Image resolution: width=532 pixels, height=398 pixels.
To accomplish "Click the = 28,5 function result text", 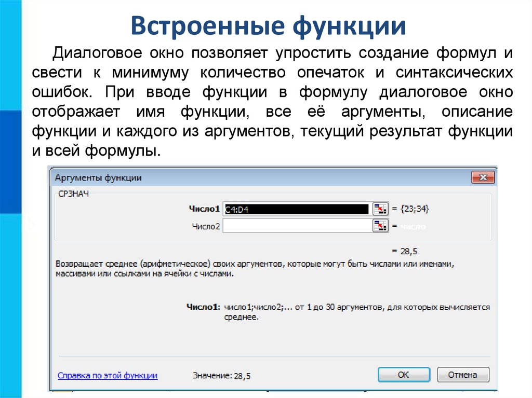I will (x=404, y=251).
